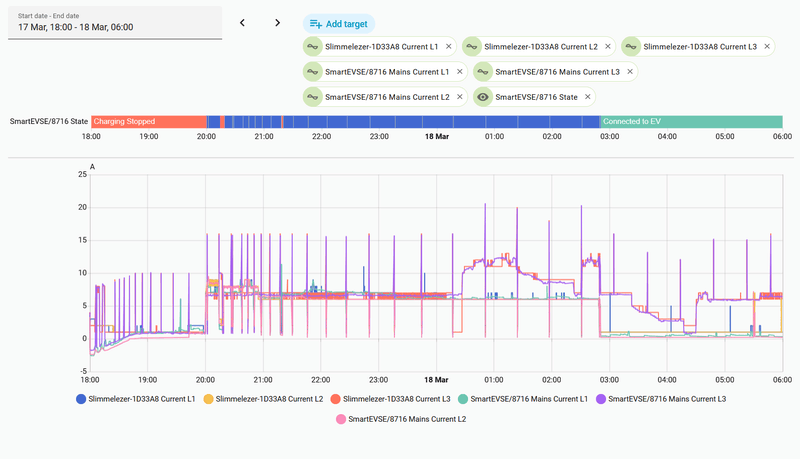Remove Slimmelezer-1D33A8 Current L2 chip

608,46
